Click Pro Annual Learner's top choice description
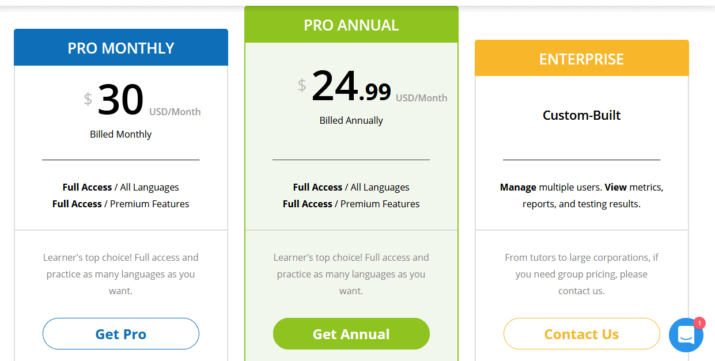This screenshot has height=361, width=715. [x=351, y=274]
